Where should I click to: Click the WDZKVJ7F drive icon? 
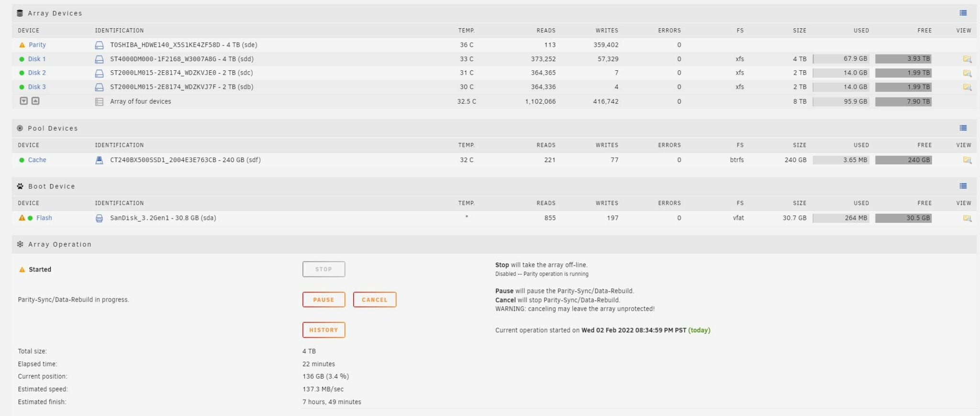pyautogui.click(x=99, y=87)
